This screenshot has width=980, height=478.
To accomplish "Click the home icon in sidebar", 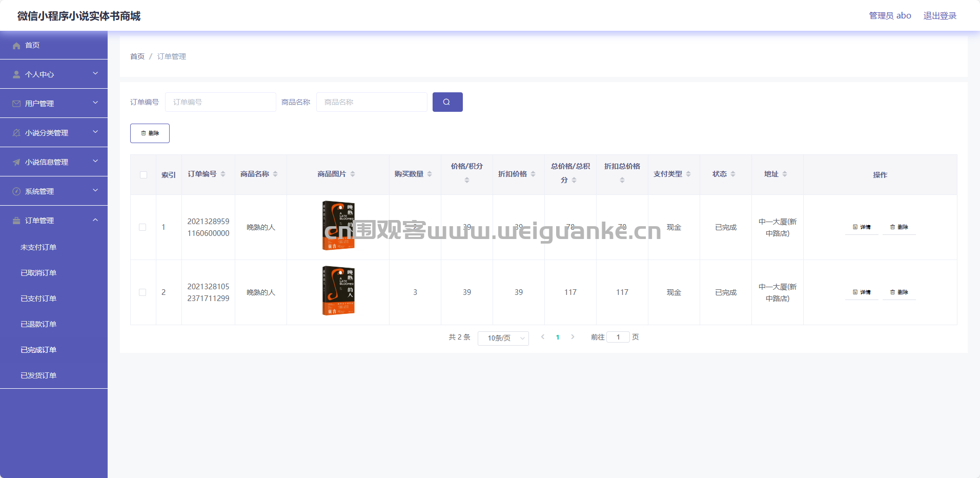I will click(16, 46).
